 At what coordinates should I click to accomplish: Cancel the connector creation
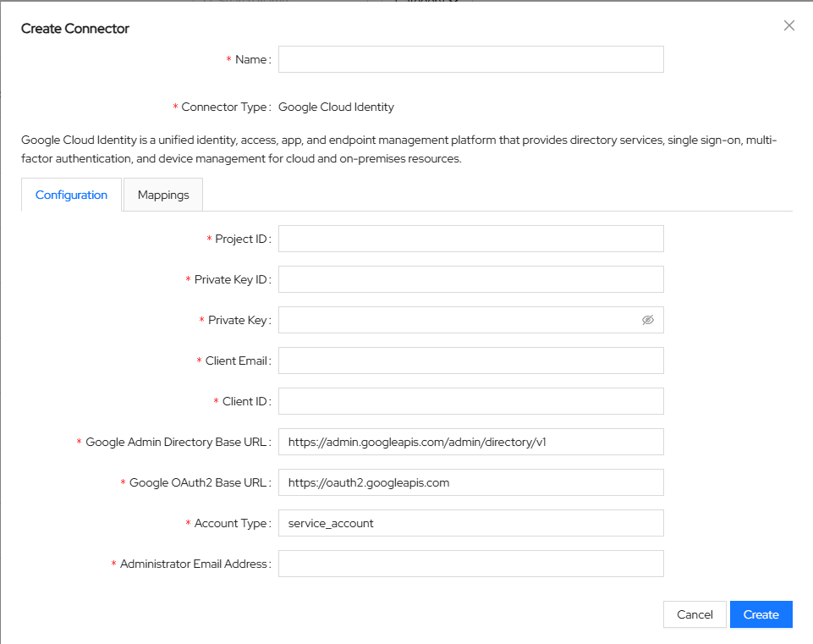tap(695, 614)
